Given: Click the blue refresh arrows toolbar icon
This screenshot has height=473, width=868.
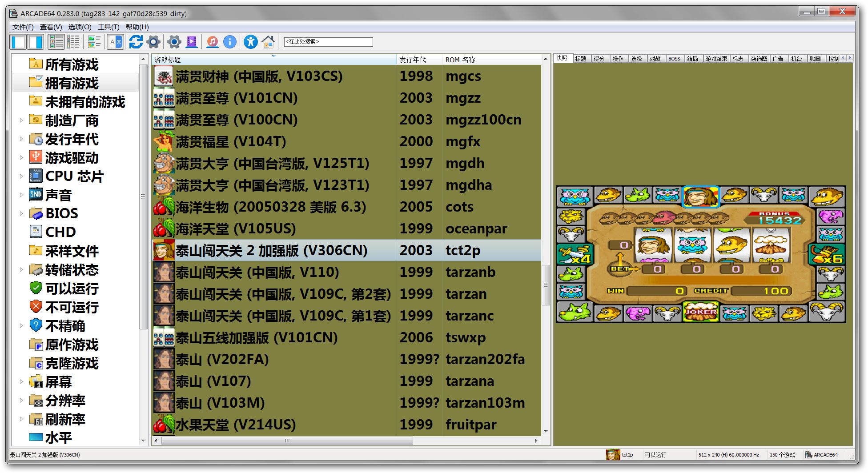Looking at the screenshot, I should 136,42.
